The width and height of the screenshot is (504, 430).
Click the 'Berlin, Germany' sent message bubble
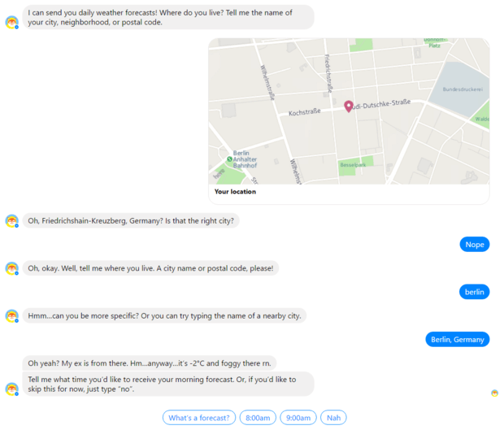(x=458, y=340)
